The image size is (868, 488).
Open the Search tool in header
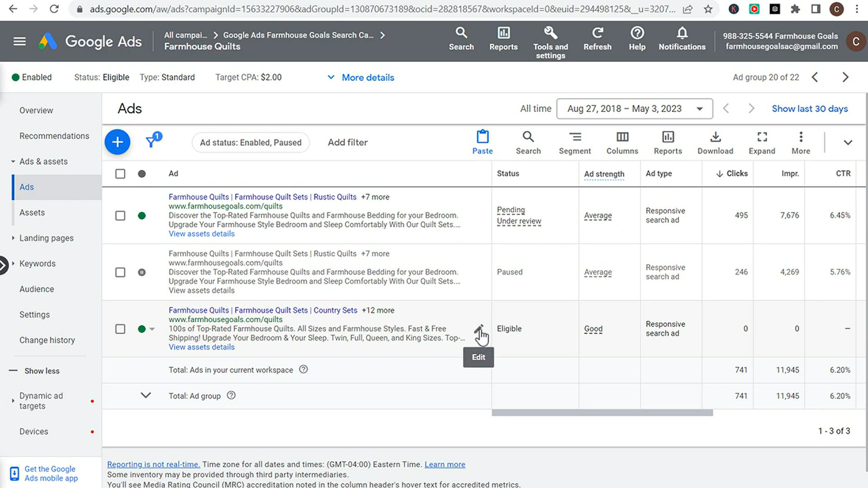[461, 38]
